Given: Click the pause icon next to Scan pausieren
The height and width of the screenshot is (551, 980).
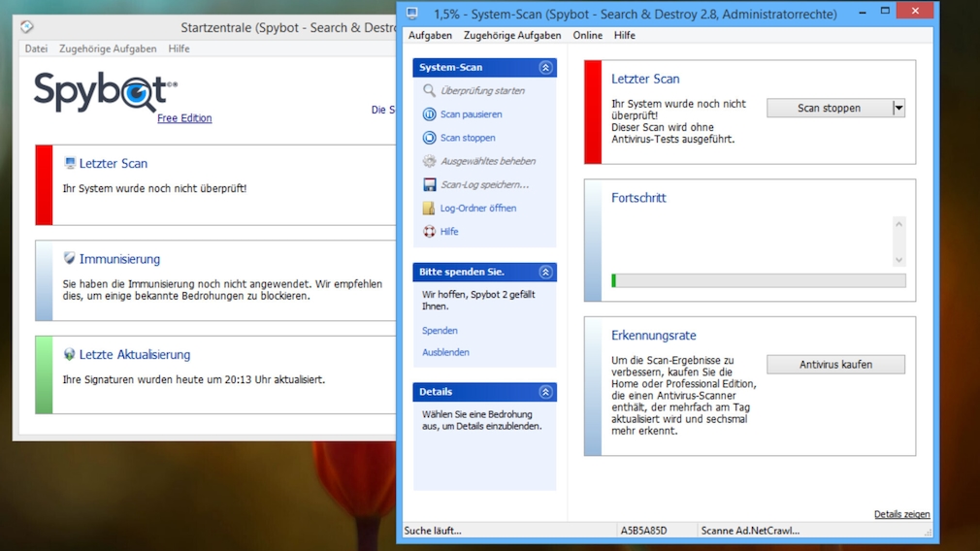Looking at the screenshot, I should click(429, 114).
